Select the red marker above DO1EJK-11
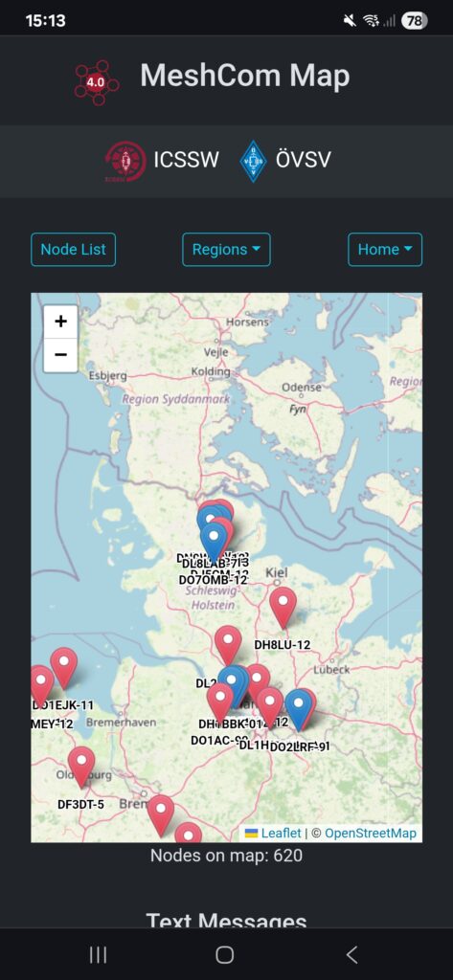Image resolution: width=453 pixels, height=980 pixels. tap(64, 669)
